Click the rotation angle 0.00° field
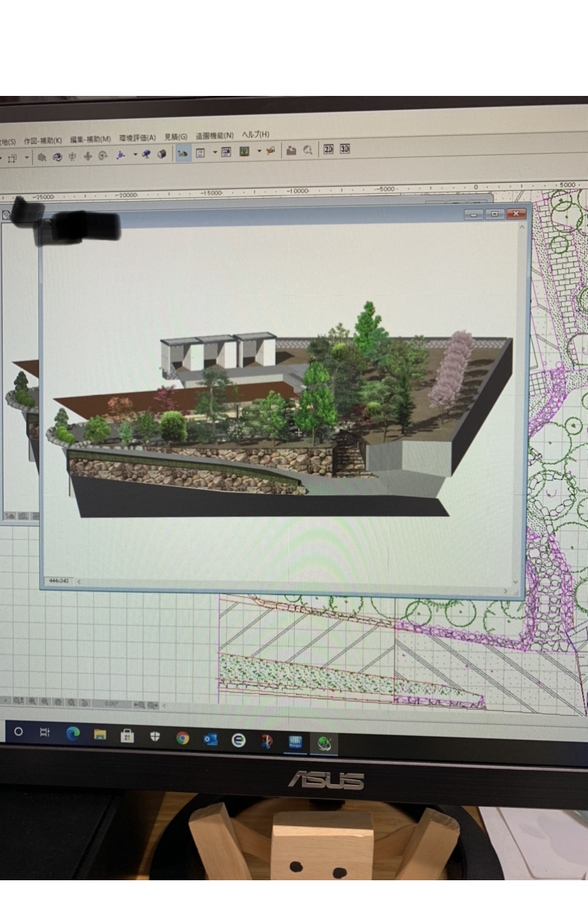588x903 pixels. (111, 703)
